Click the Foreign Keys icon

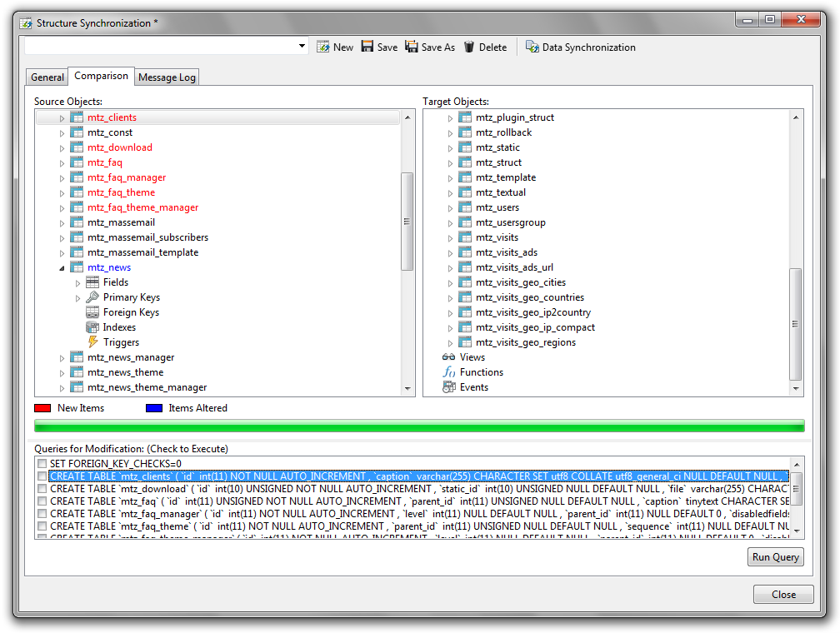(x=92, y=312)
